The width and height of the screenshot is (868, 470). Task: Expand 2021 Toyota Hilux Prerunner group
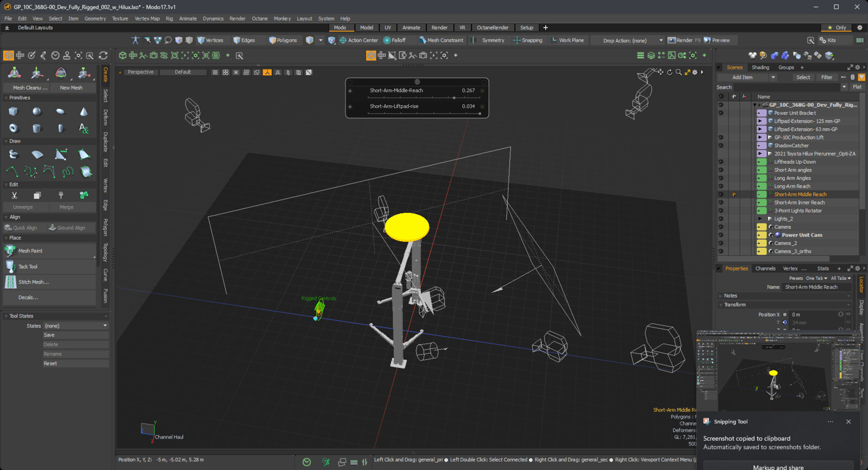pos(760,154)
